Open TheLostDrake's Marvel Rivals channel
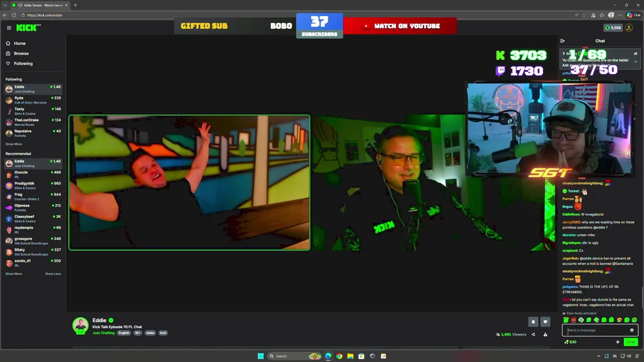 click(x=33, y=122)
